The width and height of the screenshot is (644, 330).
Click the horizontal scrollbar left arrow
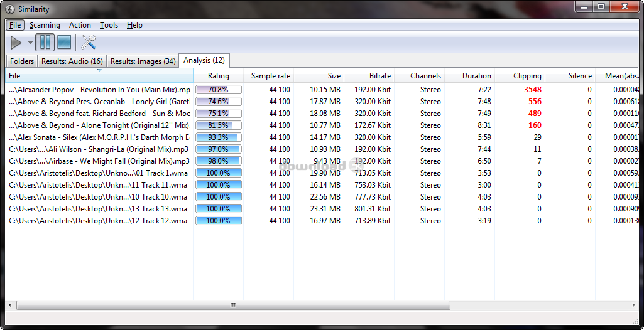[x=10, y=305]
